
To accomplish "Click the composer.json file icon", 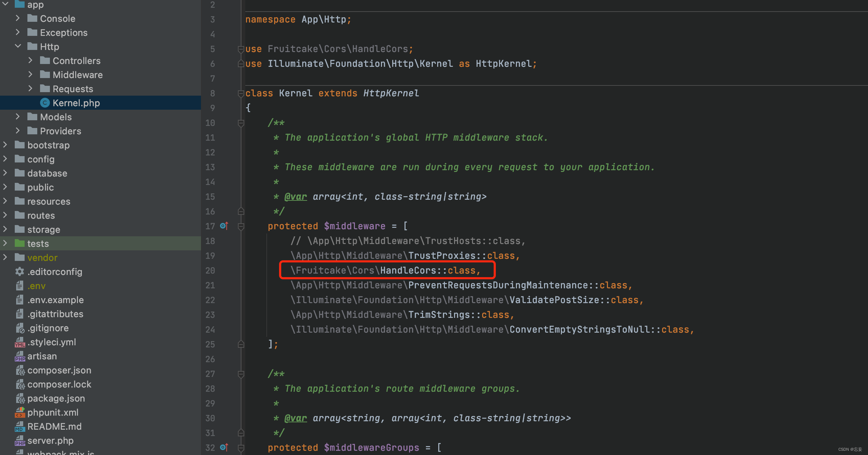I will (x=20, y=370).
